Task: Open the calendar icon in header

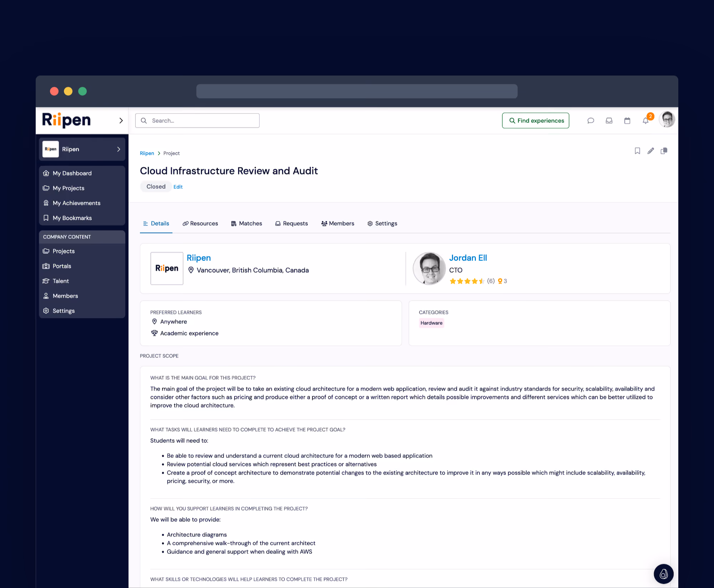Action: tap(627, 121)
